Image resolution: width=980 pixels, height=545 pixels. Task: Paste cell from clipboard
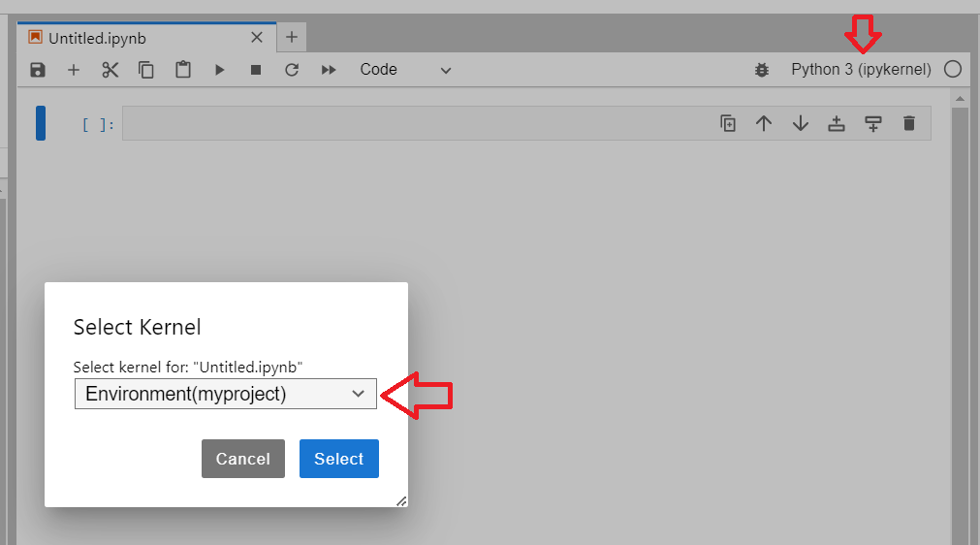click(182, 70)
